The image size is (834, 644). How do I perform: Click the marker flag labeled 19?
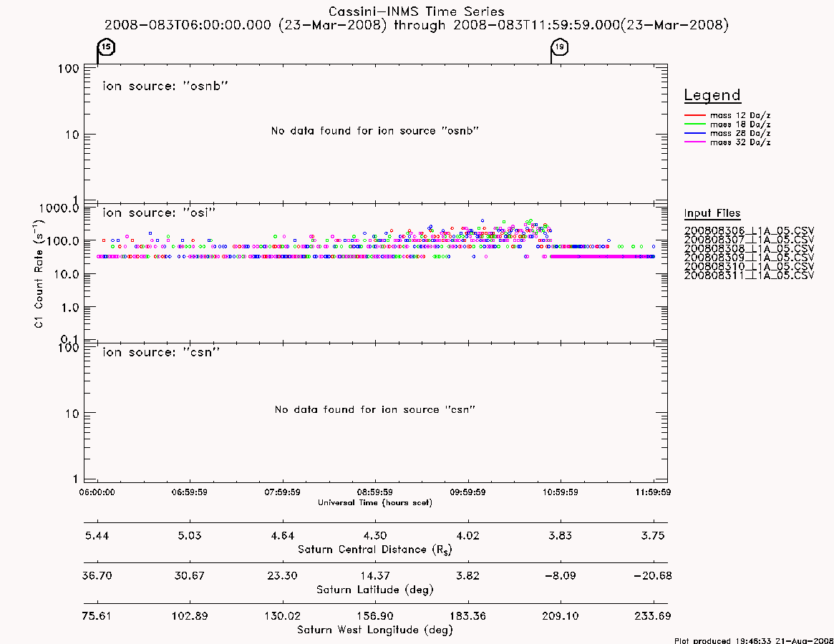coord(560,47)
